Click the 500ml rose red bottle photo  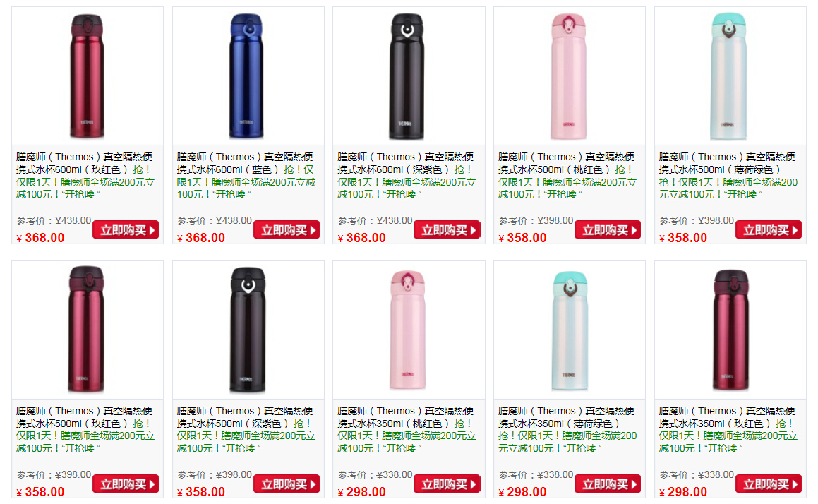pos(87,330)
